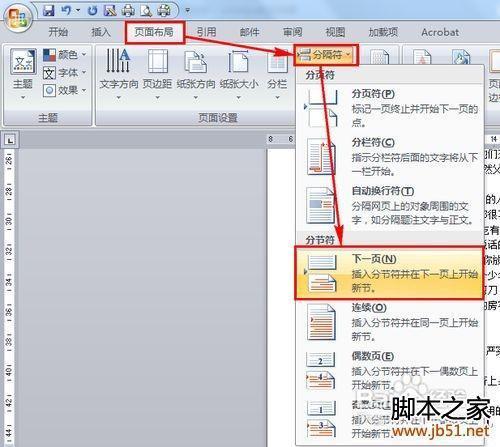Click the vertical ruler at mark 30
The width and height of the screenshot is (500, 447).
9,221
